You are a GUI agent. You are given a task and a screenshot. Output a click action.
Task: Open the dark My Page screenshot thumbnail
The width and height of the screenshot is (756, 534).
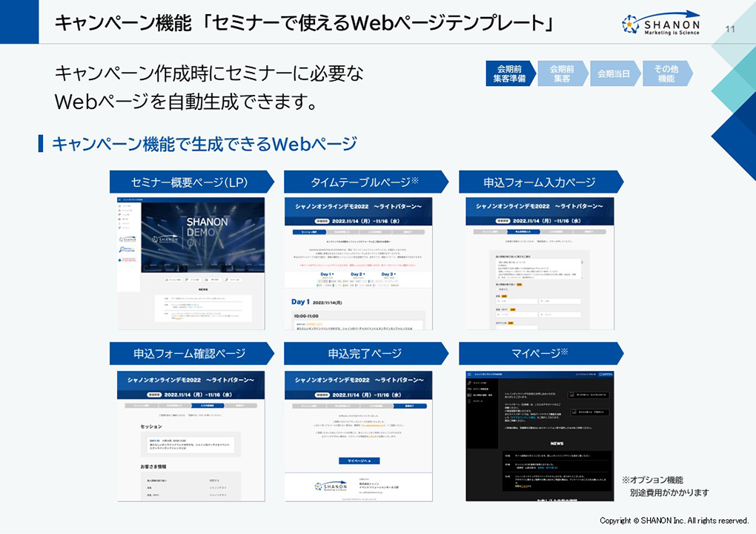(x=540, y=436)
